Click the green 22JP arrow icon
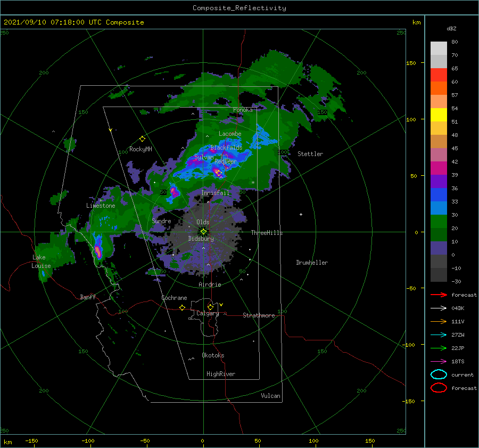The width and height of the screenshot is (479, 448). [x=439, y=348]
